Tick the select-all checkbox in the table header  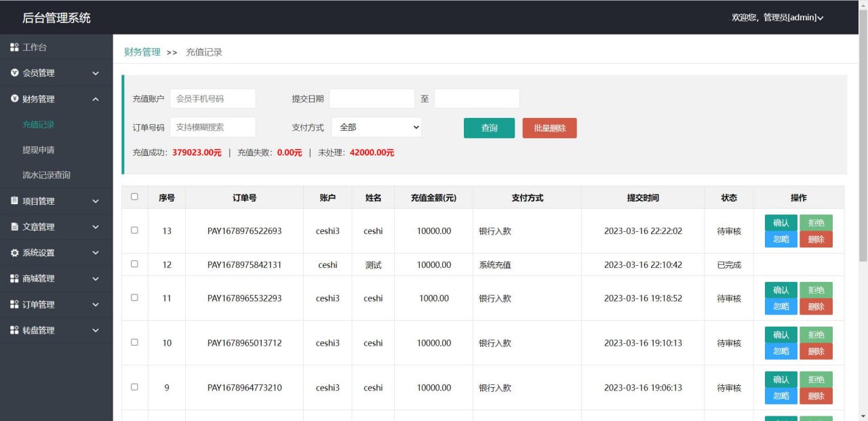point(134,197)
